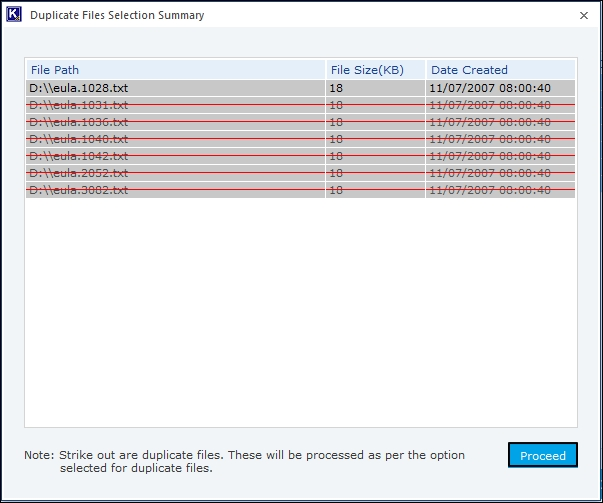The image size is (603, 503).
Task: Click the creation date of eula.1031.txt
Action: 500,105
